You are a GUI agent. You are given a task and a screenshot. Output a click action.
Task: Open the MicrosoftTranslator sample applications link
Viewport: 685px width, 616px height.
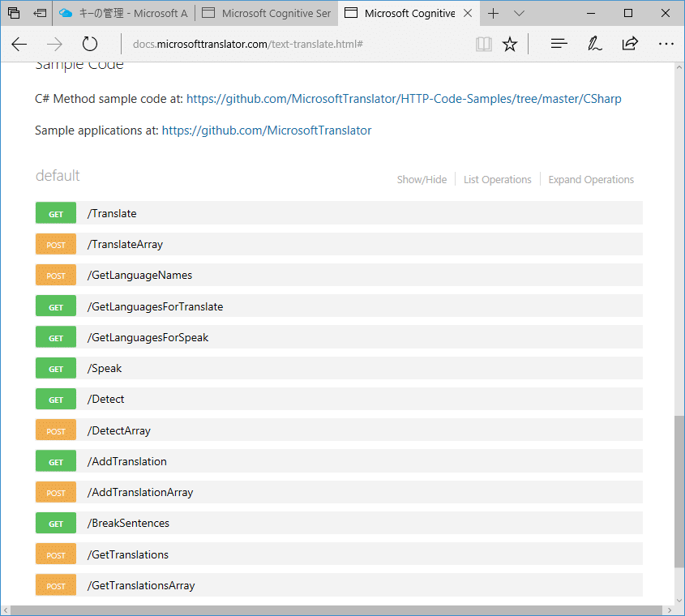point(267,130)
